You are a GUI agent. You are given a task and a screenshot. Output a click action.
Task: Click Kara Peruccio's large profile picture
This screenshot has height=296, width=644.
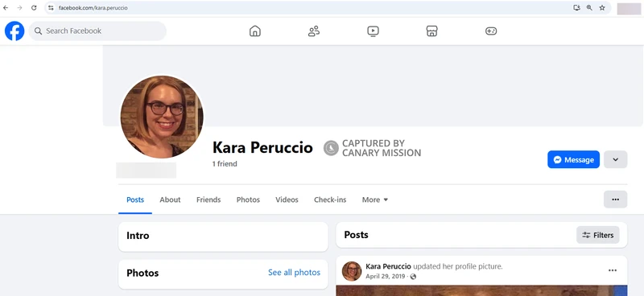(x=162, y=117)
